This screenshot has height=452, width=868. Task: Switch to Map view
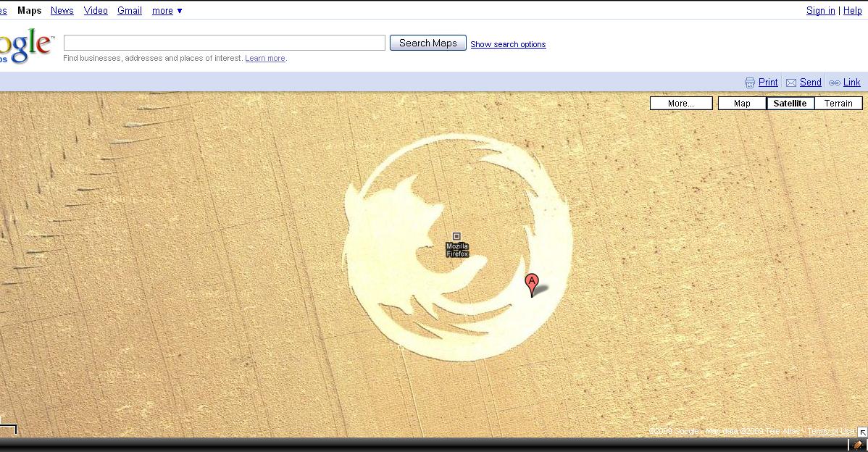tap(742, 104)
